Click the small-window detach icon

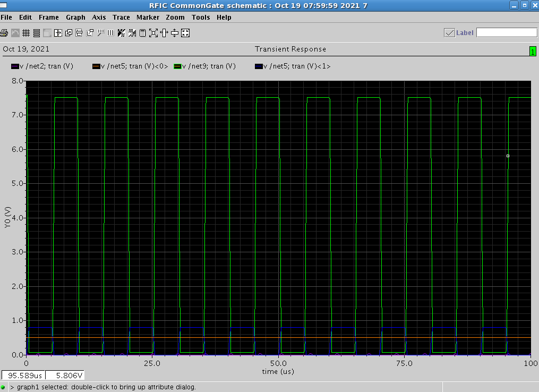click(x=90, y=33)
